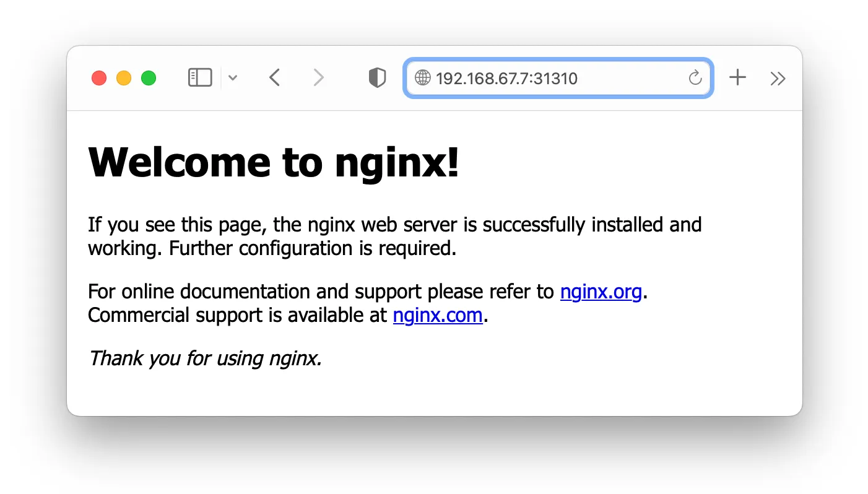Click the "For online documentation and support" text
This screenshot has height=494, width=868.
click(x=255, y=291)
